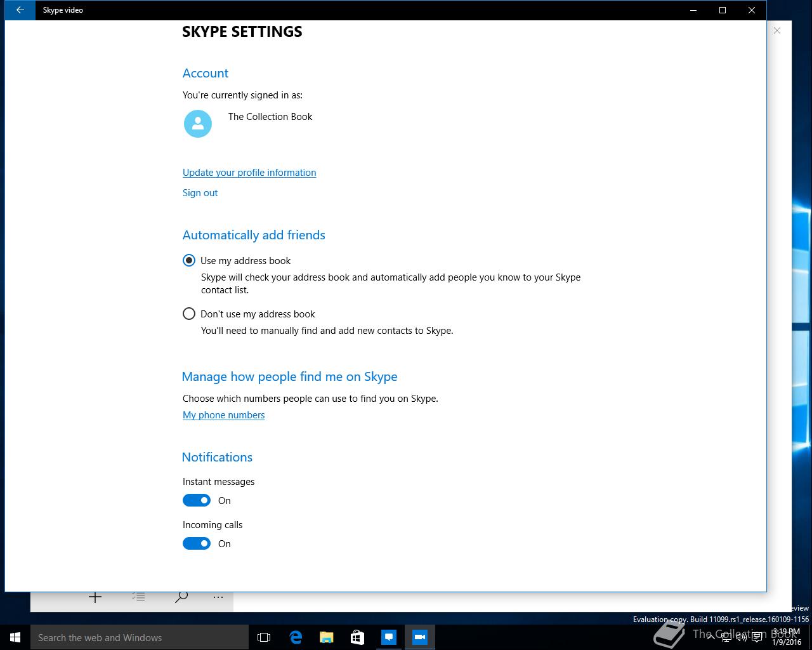The width and height of the screenshot is (812, 650).
Task: Open the Store from the taskbar
Action: coord(358,637)
